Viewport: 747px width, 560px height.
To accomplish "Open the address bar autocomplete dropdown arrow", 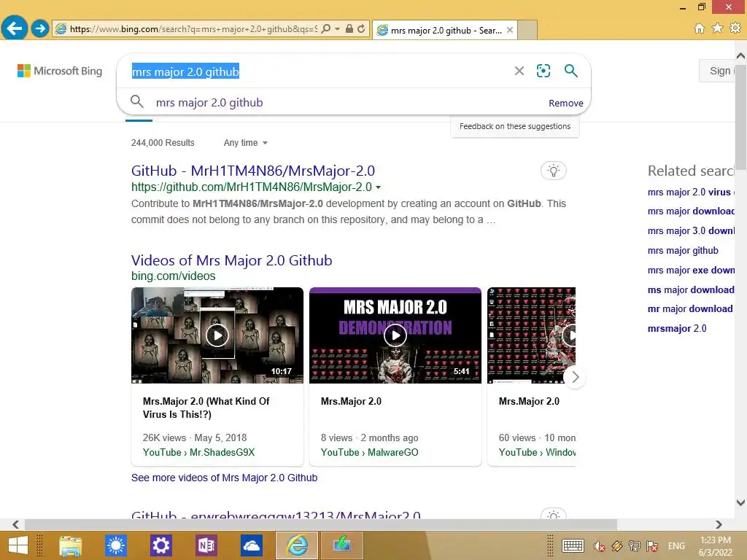I will 337,28.
